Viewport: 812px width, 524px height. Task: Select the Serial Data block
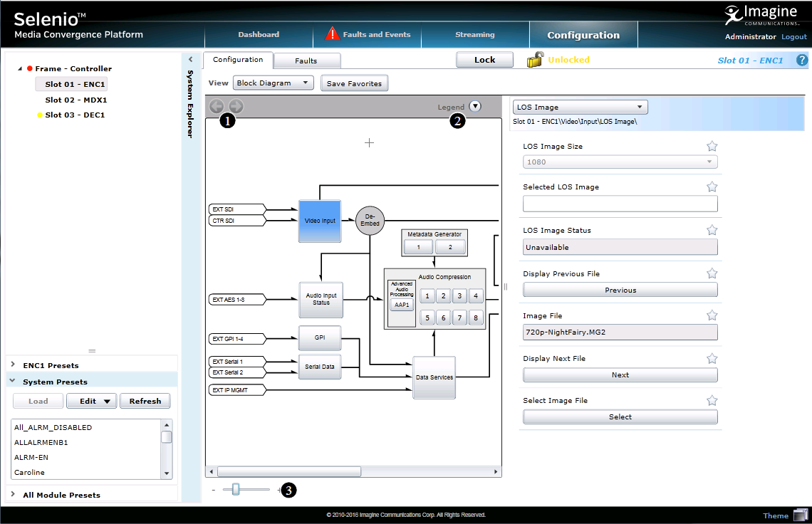(320, 367)
